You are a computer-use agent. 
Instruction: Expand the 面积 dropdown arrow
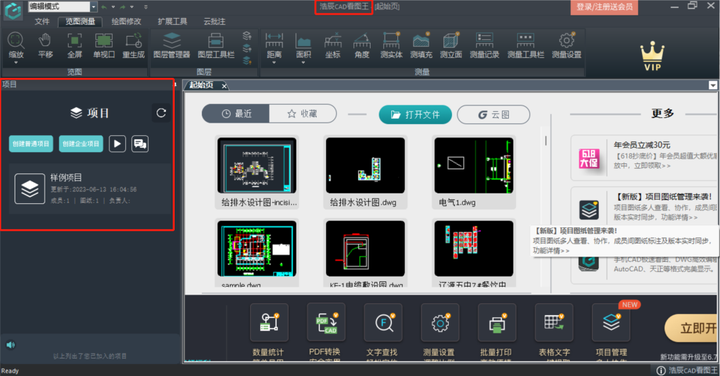point(303,62)
